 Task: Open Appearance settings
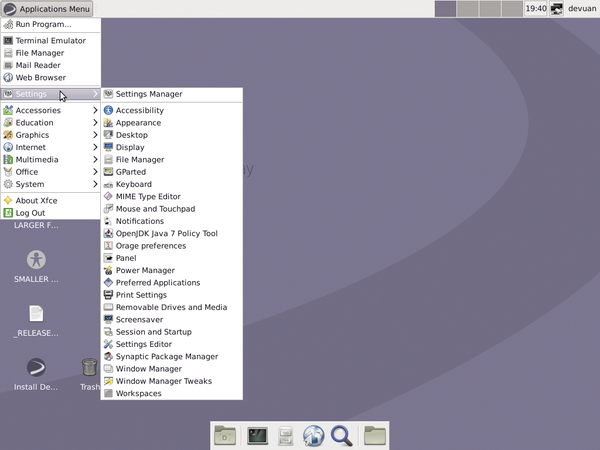point(172,122)
